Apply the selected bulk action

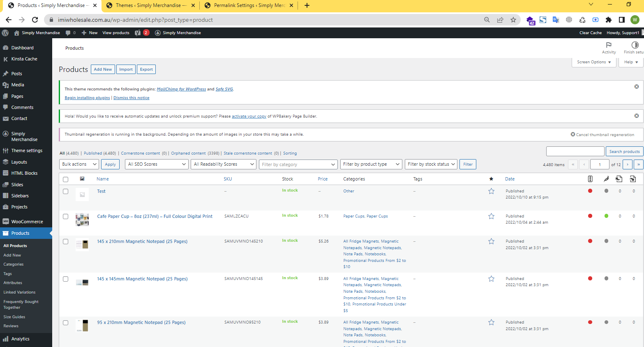[110, 164]
